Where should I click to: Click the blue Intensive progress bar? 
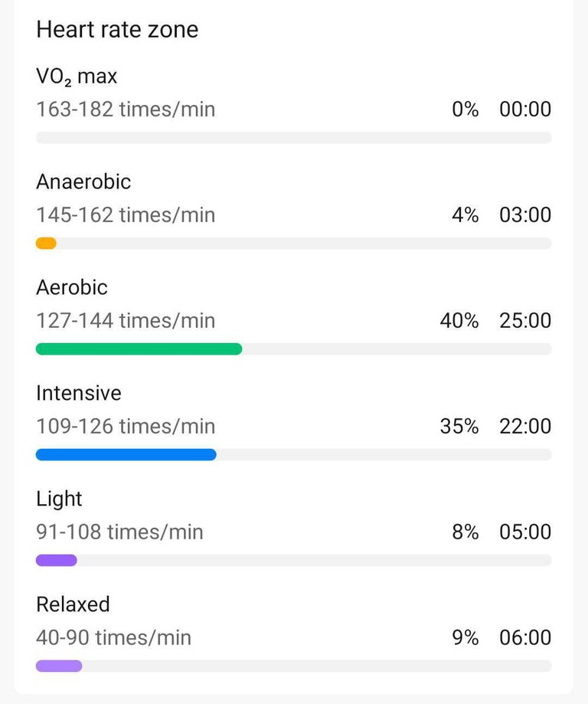pyautogui.click(x=126, y=455)
